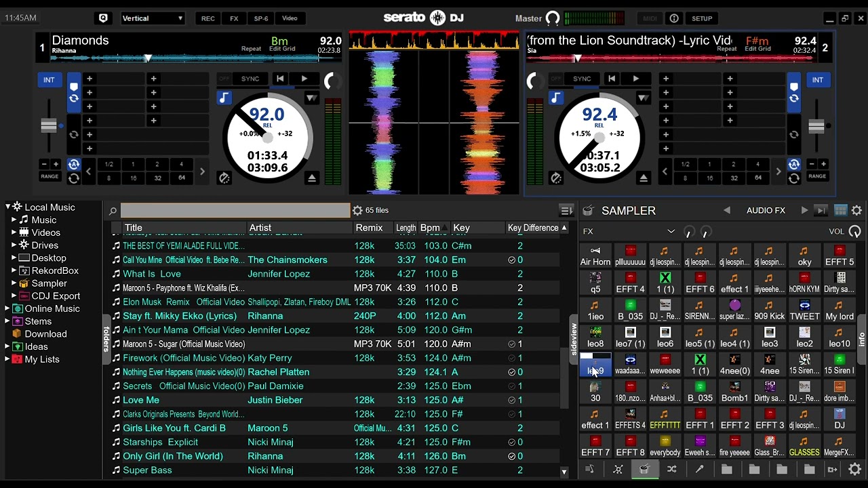Toggle SYNC on deck 1
868x488 pixels.
(x=250, y=79)
